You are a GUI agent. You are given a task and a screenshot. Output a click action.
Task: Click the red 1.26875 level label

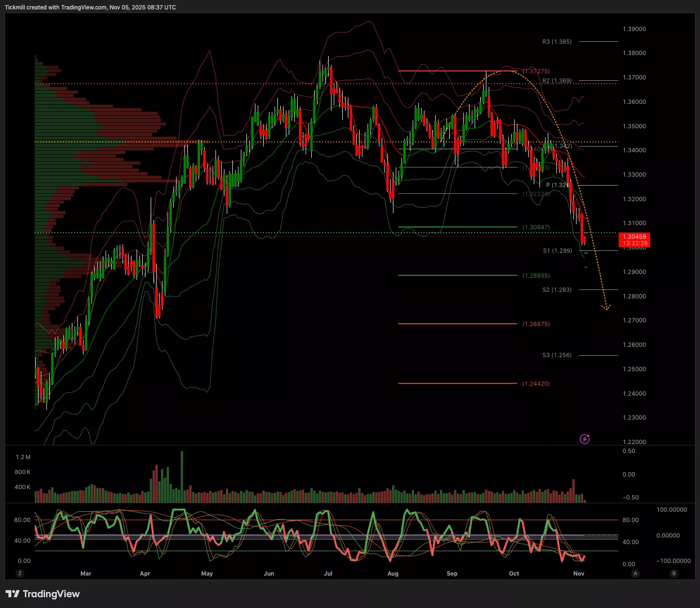536,324
